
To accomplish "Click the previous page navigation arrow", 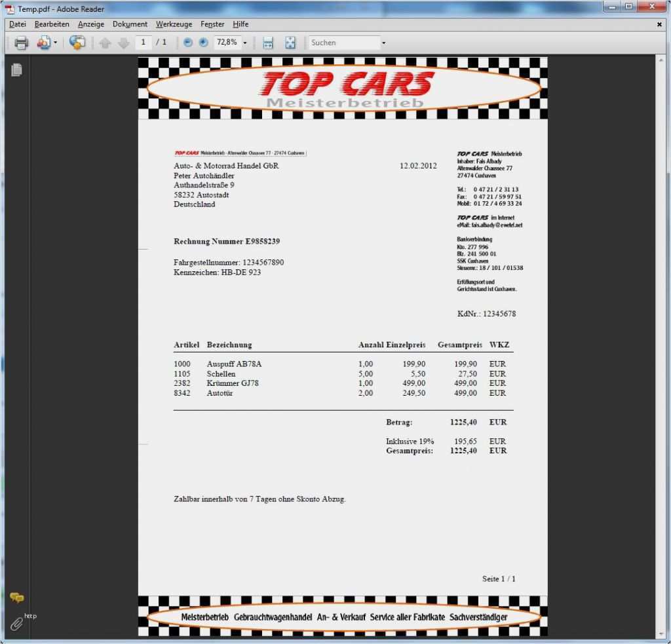I will pyautogui.click(x=105, y=42).
